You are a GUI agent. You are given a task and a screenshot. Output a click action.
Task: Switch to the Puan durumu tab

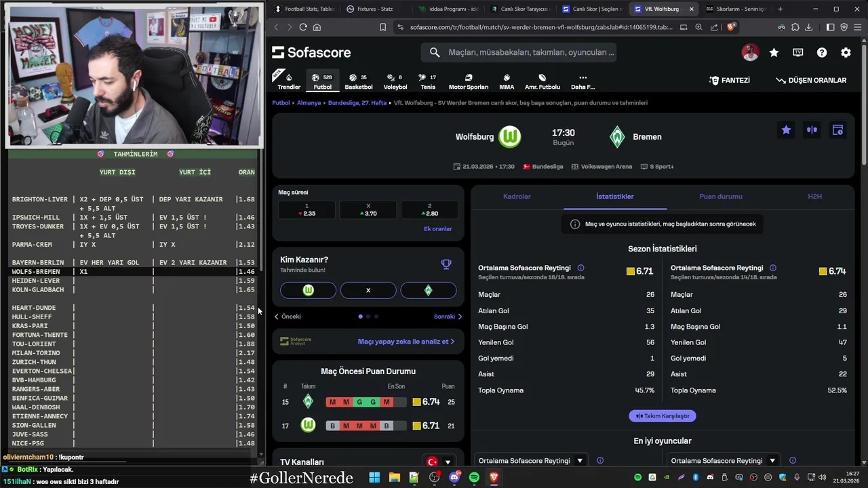pos(721,197)
